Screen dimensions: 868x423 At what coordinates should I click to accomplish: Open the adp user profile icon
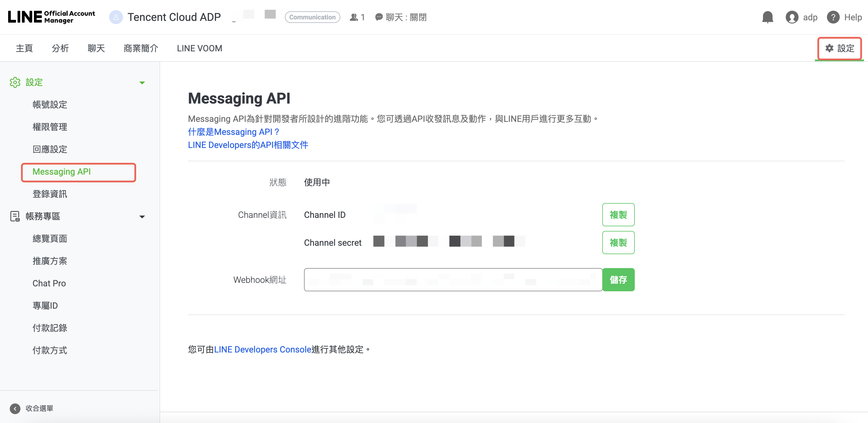click(x=791, y=17)
